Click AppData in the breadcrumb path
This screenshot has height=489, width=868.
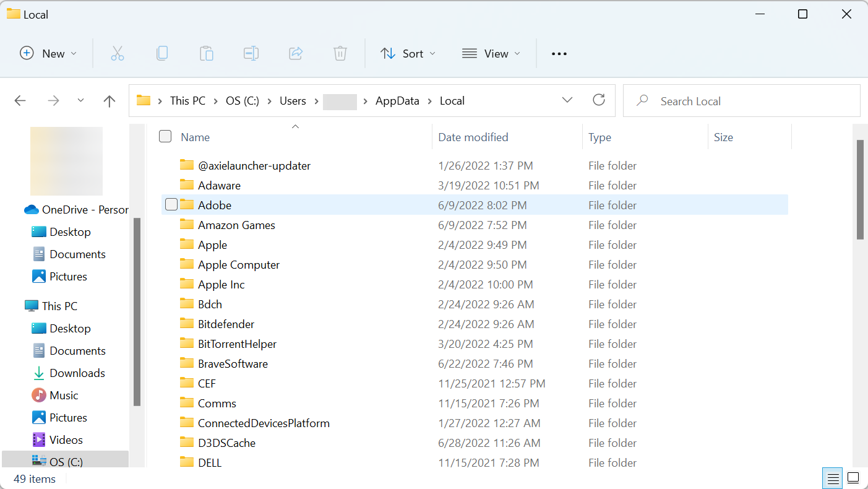coord(397,101)
